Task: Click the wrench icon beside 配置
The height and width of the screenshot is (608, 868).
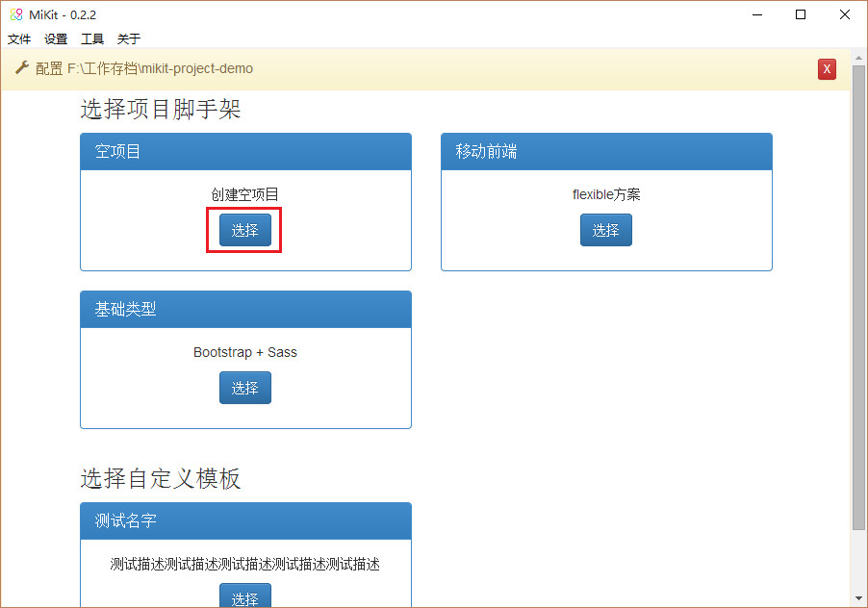Action: [x=21, y=68]
